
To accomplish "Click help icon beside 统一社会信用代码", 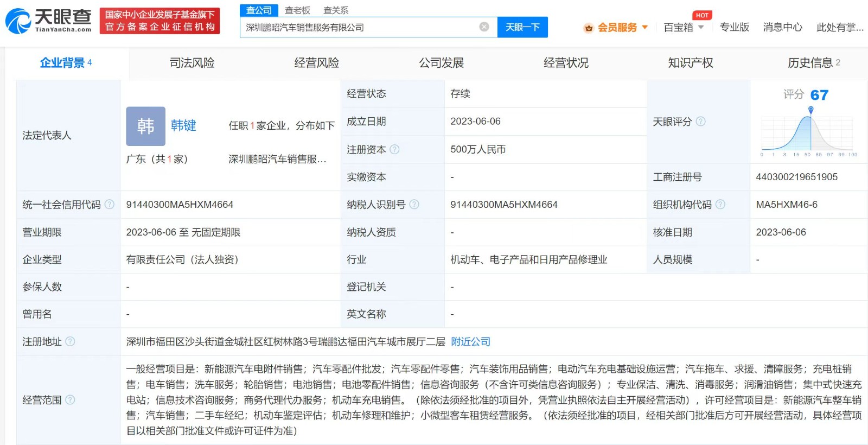I will point(110,205).
